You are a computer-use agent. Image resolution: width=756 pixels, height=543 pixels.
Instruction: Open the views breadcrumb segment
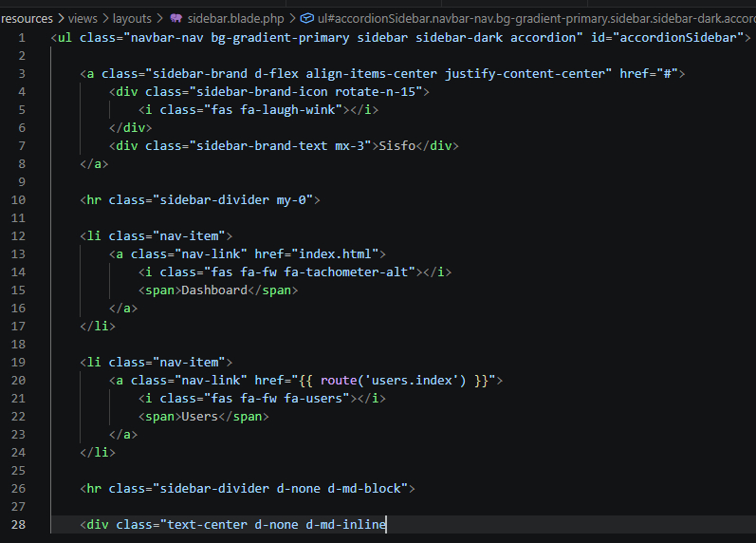point(83,19)
